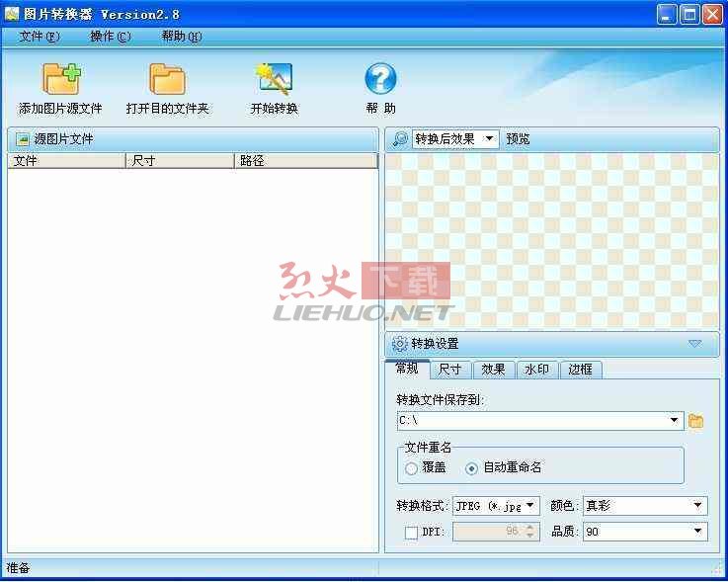728x582 pixels.
Task: Close the 图片转换器 window
Action: coord(712,15)
